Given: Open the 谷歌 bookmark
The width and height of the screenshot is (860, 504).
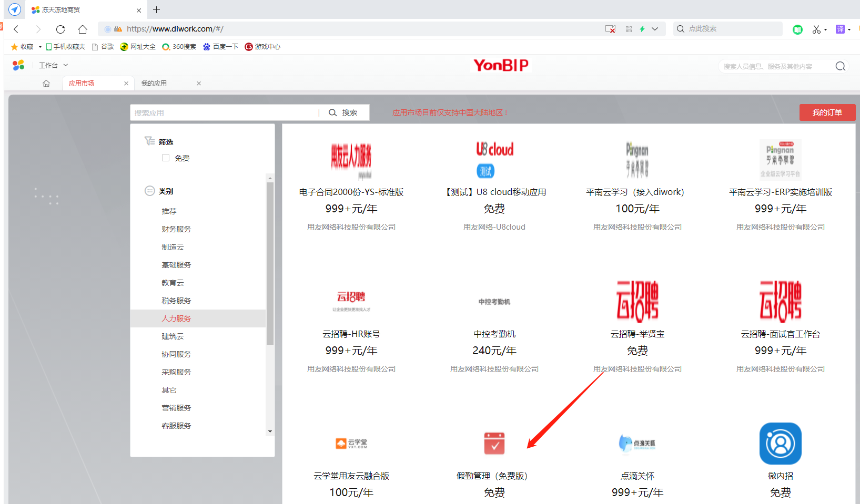Looking at the screenshot, I should 103,47.
